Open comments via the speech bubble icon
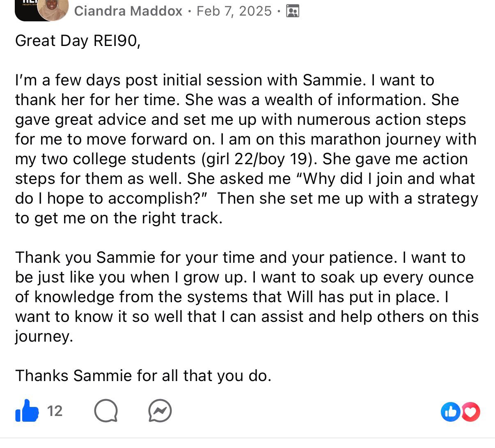The image size is (495, 448). 106,411
